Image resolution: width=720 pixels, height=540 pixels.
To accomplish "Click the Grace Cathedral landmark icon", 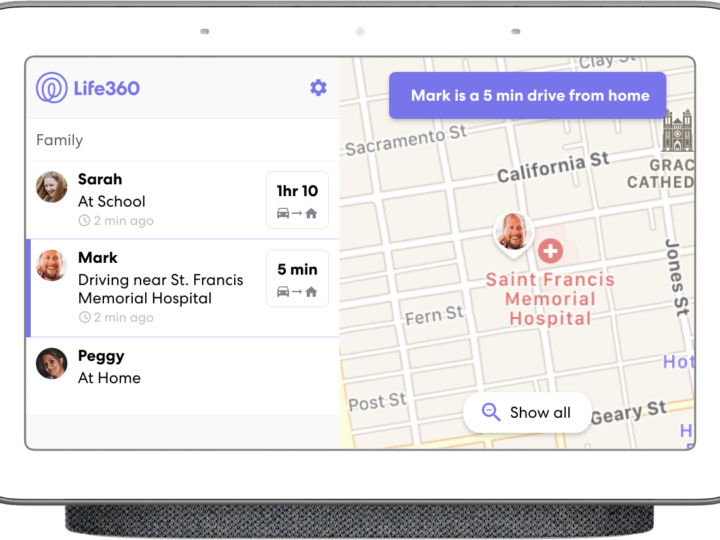I will [677, 131].
